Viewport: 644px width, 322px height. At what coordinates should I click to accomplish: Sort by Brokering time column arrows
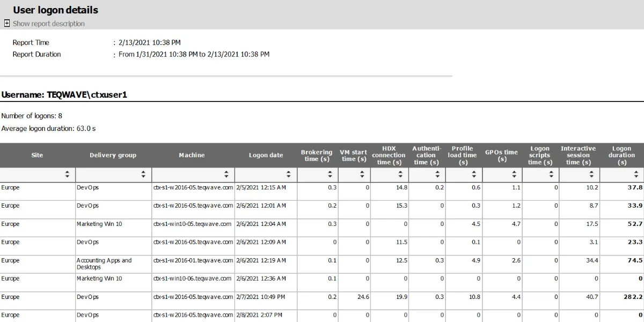tap(331, 174)
